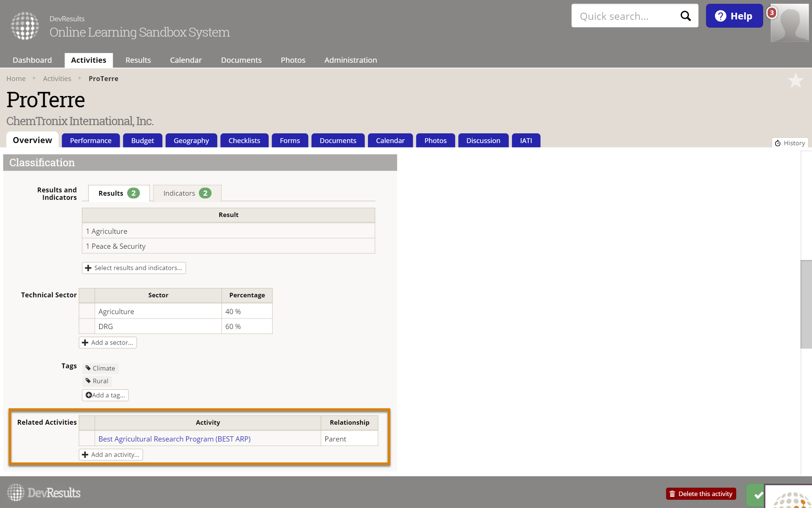Click the Rural tag
Screen dimensions: 812x508
click(x=97, y=381)
